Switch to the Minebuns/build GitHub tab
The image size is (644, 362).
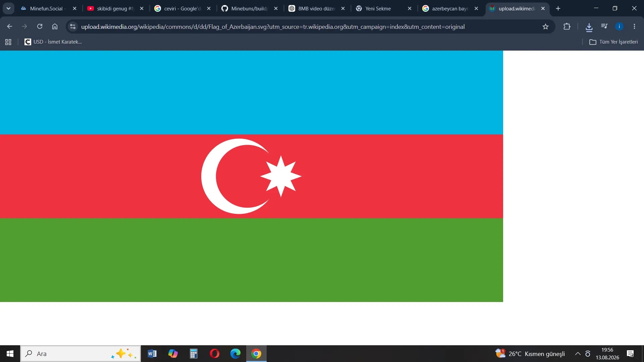coord(250,8)
